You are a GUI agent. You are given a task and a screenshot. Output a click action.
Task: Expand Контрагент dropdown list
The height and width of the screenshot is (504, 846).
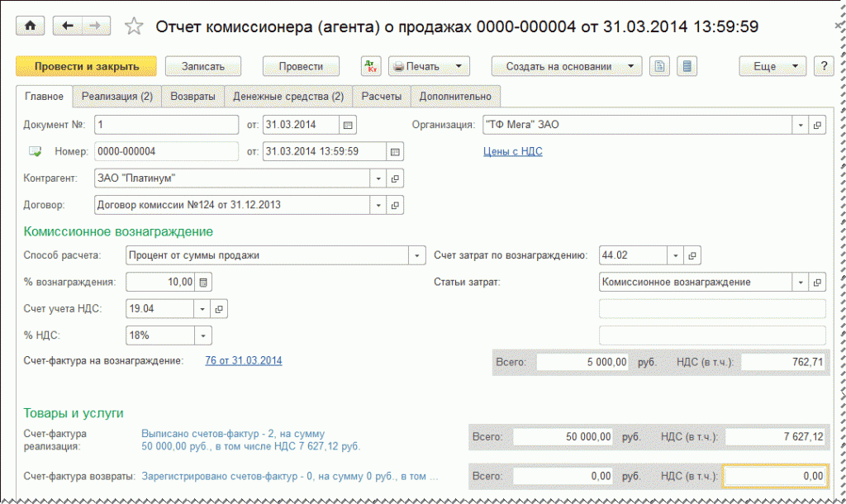[378, 178]
